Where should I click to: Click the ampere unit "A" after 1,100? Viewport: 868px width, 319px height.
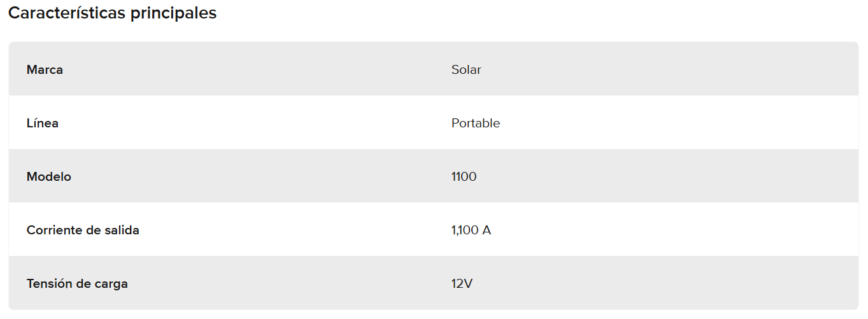[487, 230]
